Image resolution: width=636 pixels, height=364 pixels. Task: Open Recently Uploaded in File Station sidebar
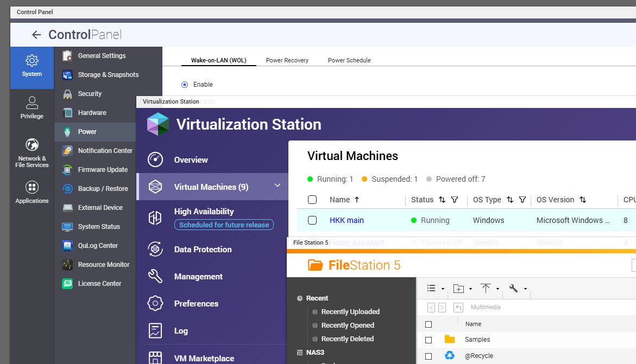point(350,312)
